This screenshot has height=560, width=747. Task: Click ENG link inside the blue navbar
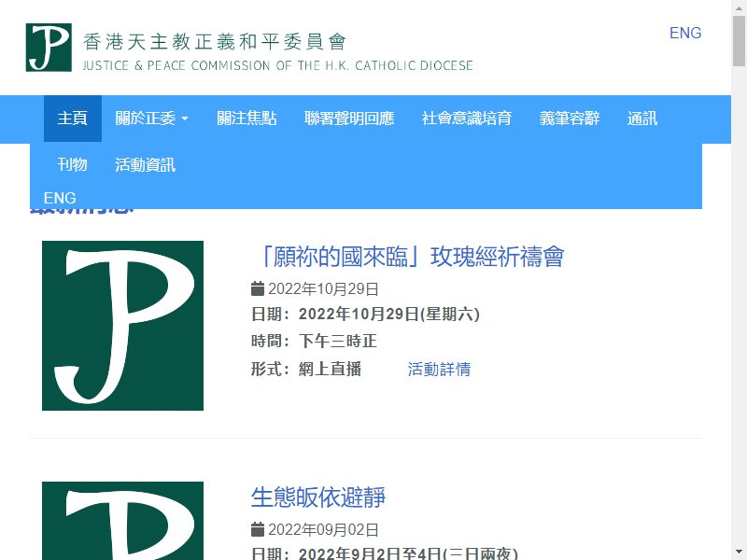pos(60,198)
